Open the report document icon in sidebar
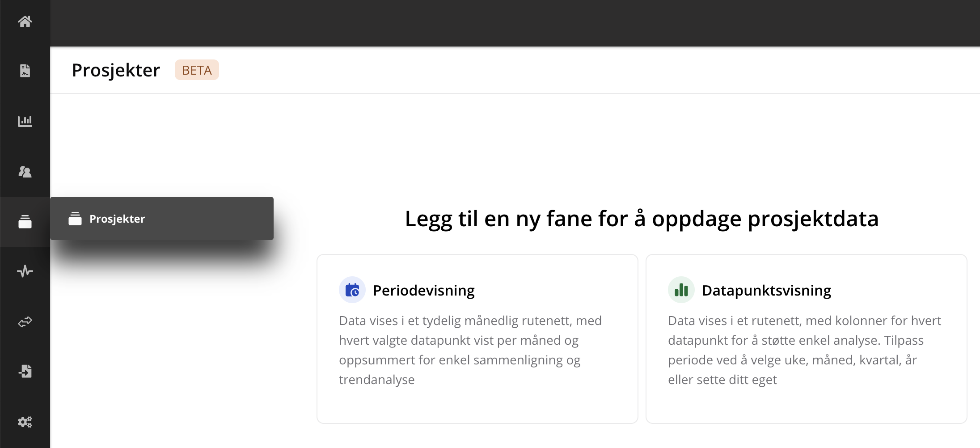This screenshot has width=980, height=448. click(25, 71)
